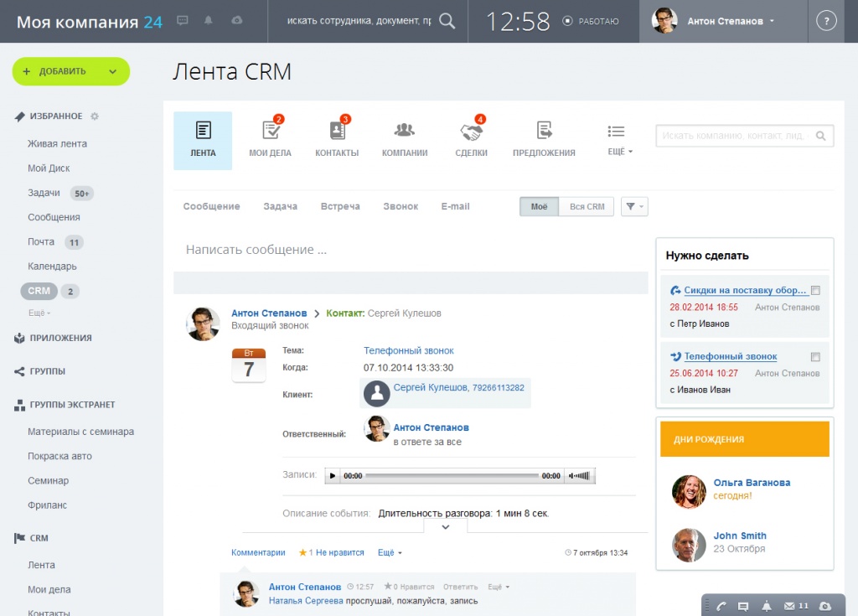The width and height of the screenshot is (858, 616).
Task: Check the Телефонный звонок task checkbox
Action: click(815, 357)
